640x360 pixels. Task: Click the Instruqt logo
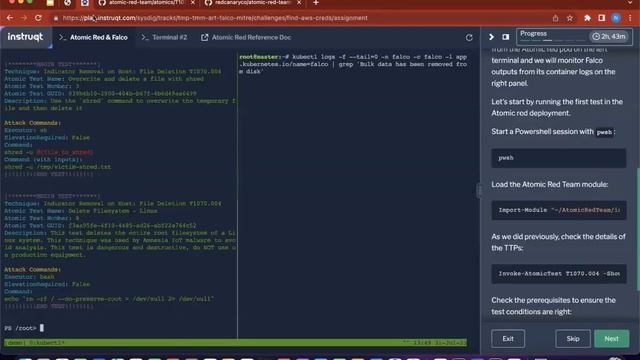(x=25, y=37)
